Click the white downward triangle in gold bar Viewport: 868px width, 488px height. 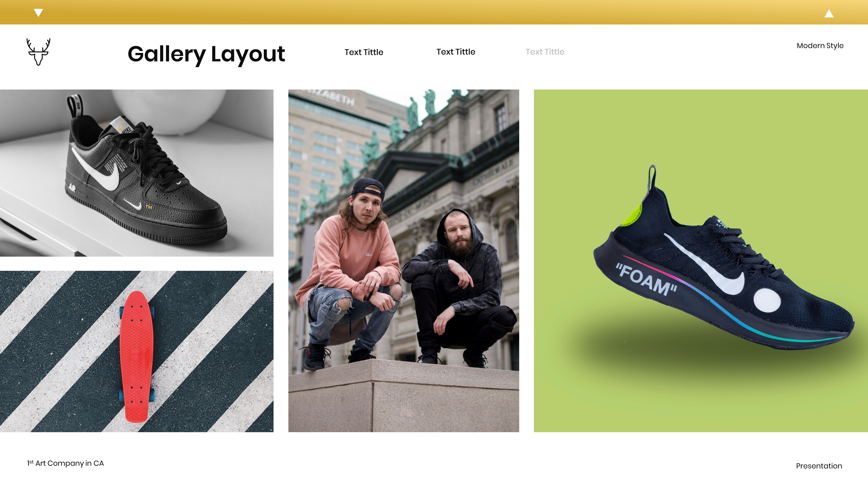click(x=38, y=13)
